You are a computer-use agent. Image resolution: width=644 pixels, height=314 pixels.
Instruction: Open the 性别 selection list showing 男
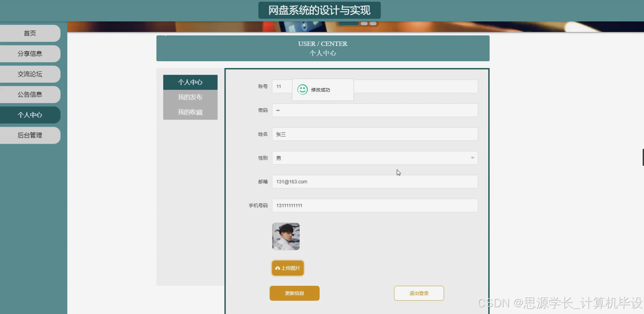click(x=374, y=158)
